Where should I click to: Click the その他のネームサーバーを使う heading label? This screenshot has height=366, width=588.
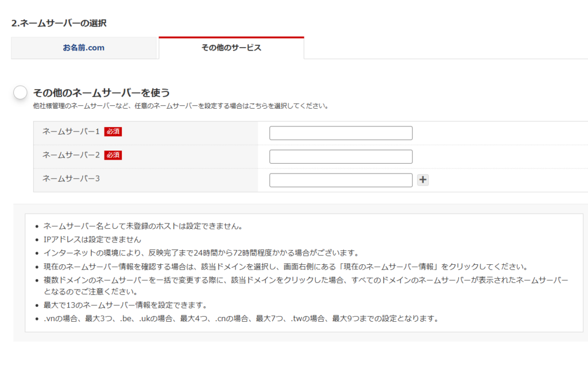click(101, 93)
